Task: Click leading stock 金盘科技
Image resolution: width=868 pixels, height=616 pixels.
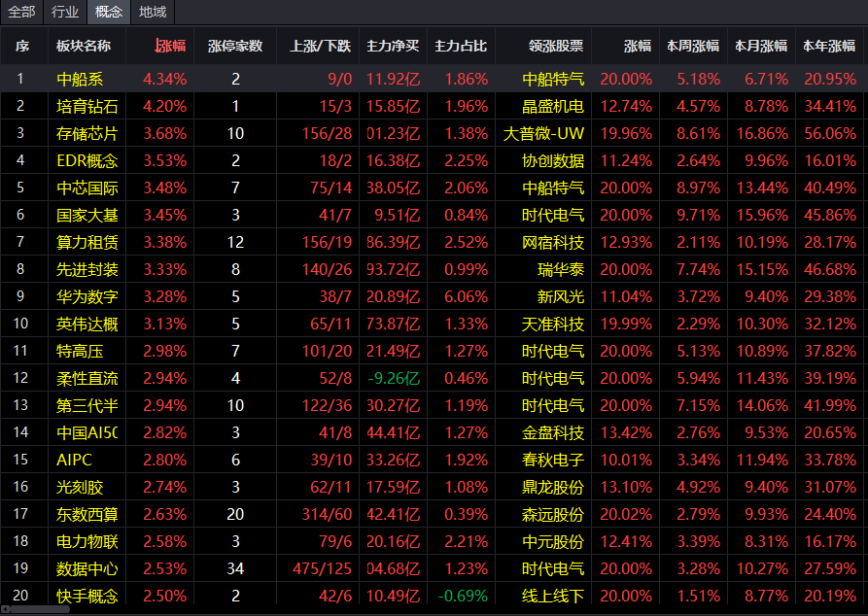Action: pyautogui.click(x=553, y=432)
